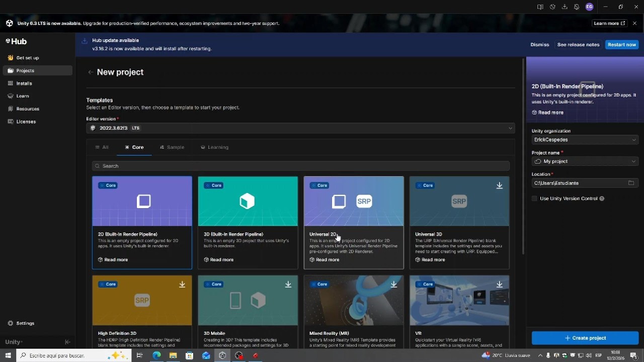Switch to the Sample templates tab
The height and width of the screenshot is (362, 644).
172,147
